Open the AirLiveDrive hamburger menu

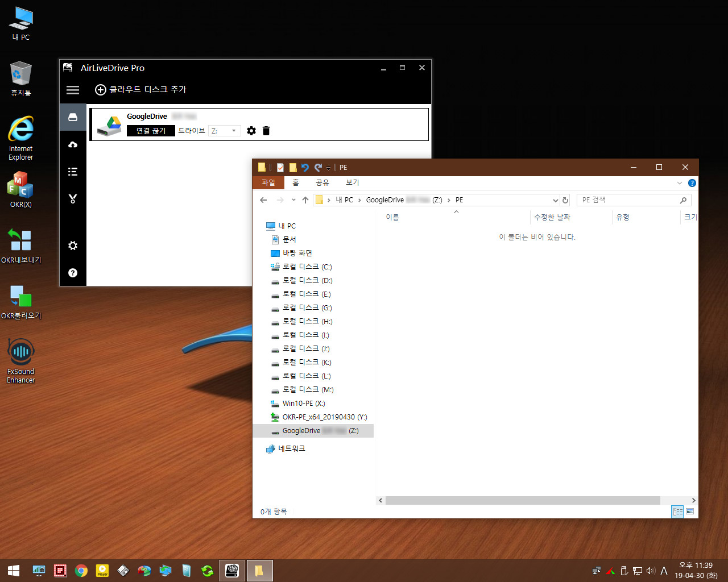click(73, 90)
